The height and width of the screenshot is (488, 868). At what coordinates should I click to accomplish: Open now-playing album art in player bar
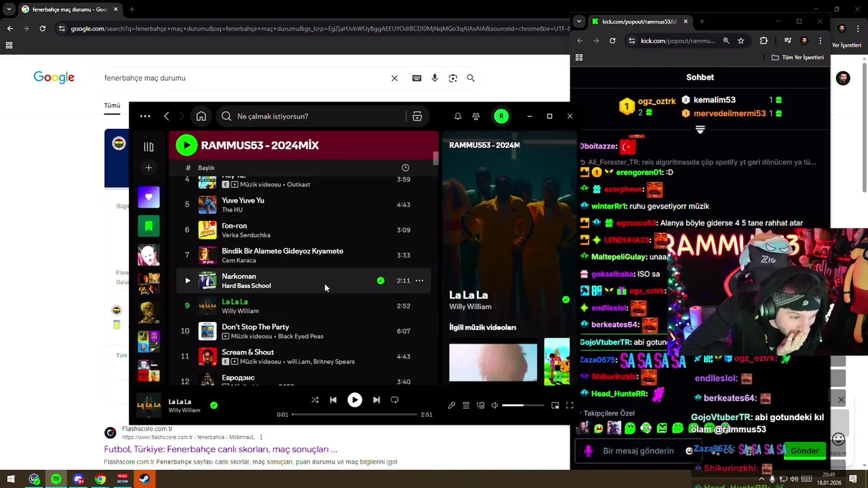pos(149,405)
